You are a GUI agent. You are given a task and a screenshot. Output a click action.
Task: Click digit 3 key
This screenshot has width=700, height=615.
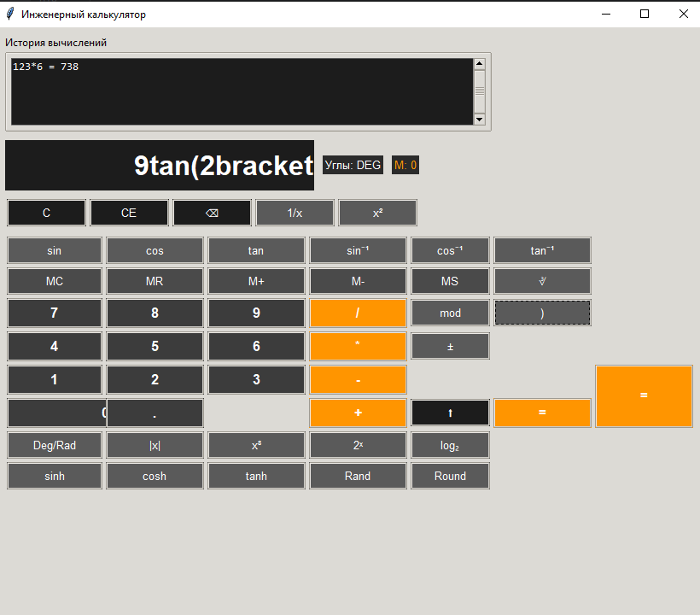coord(256,379)
